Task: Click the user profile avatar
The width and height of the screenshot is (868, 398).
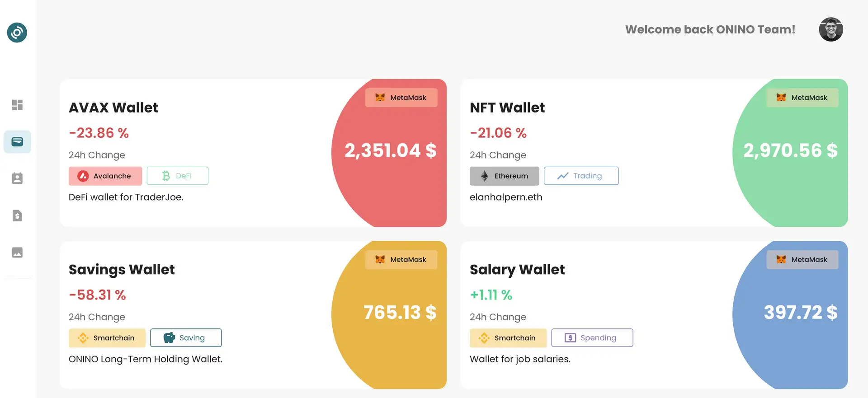Action: [830, 30]
